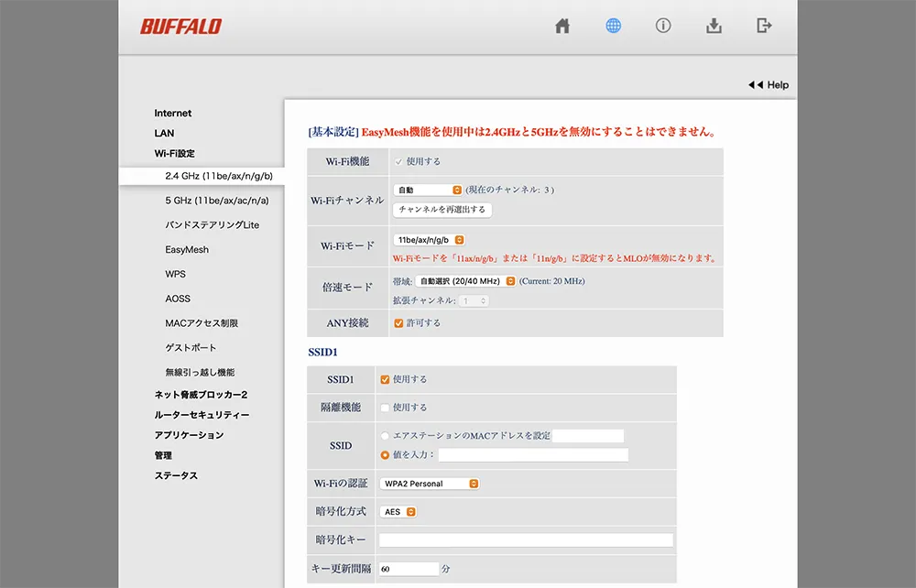Focus the 暗号化キー input field
The image size is (916, 588).
pos(526,540)
